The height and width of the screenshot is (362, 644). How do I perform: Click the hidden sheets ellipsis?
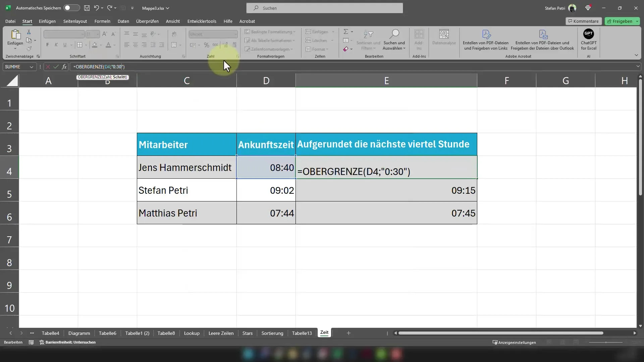coord(32,333)
